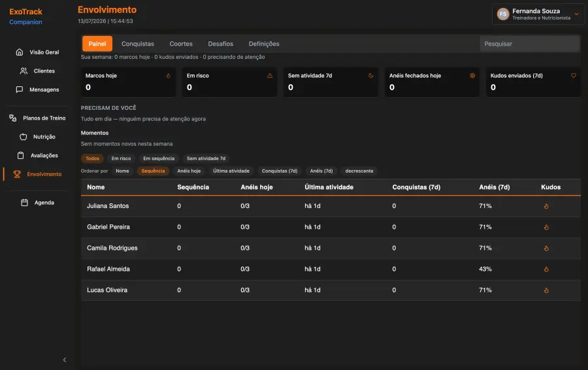Viewport: 588px width, 370px height.
Task: Send kudos flame to Lucas Oliveira
Action: (x=546, y=290)
